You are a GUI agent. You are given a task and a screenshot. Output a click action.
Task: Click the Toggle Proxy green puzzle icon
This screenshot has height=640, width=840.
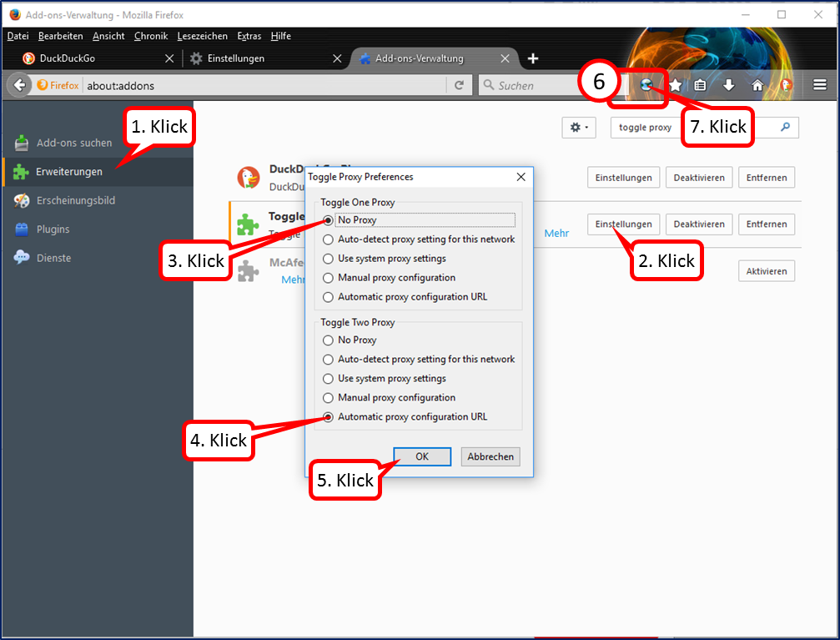tap(248, 224)
